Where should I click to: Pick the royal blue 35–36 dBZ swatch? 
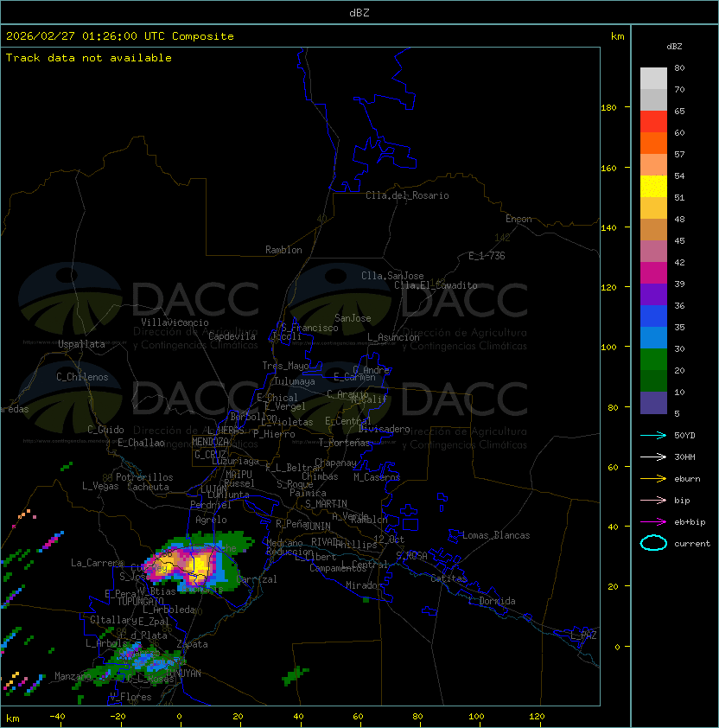click(x=653, y=316)
